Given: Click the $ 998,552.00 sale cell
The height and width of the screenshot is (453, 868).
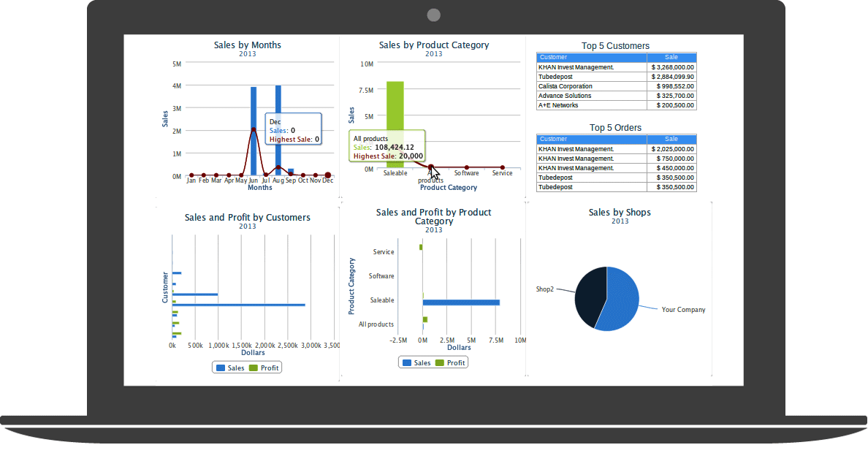Looking at the screenshot, I should pyautogui.click(x=671, y=86).
